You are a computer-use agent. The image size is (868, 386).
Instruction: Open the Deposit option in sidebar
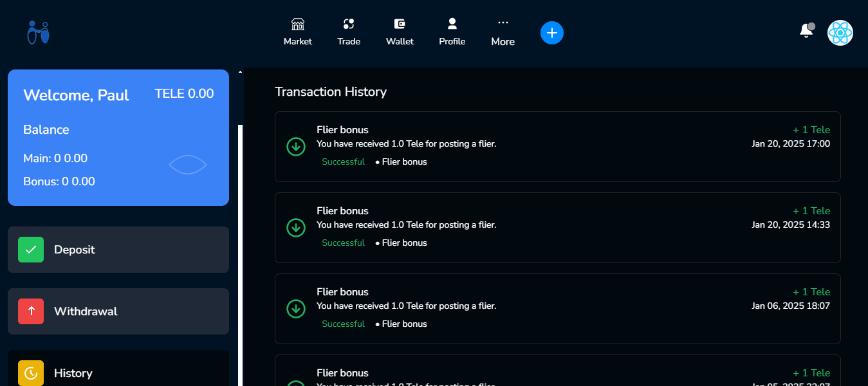point(118,250)
